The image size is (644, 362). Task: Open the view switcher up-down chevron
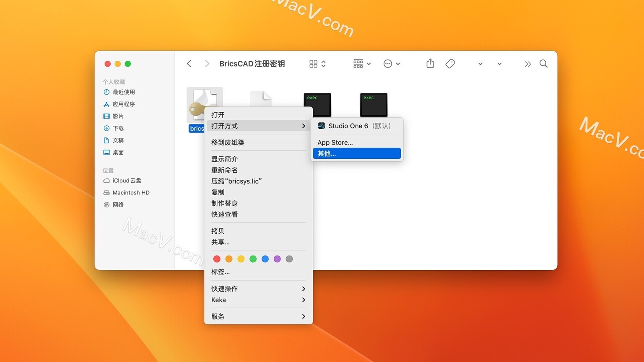[324, 64]
